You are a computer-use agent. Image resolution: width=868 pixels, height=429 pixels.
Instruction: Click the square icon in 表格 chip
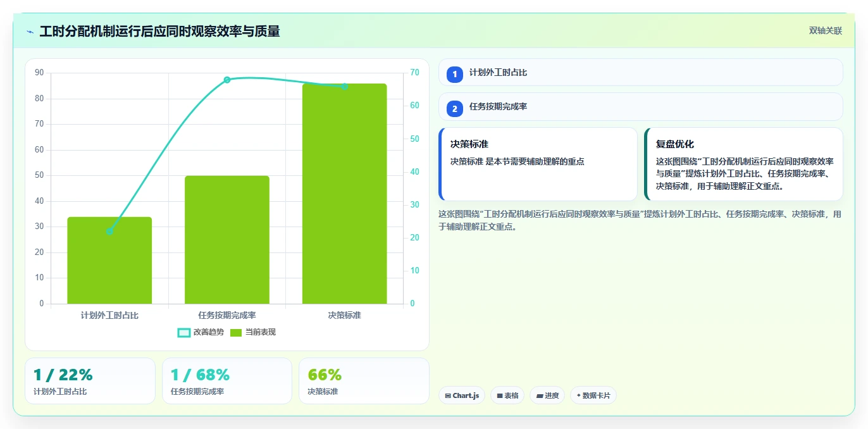(x=500, y=396)
